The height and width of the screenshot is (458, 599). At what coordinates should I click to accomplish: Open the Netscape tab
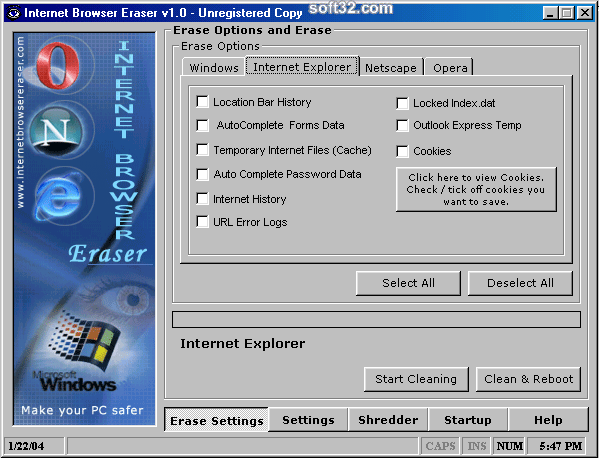click(391, 68)
